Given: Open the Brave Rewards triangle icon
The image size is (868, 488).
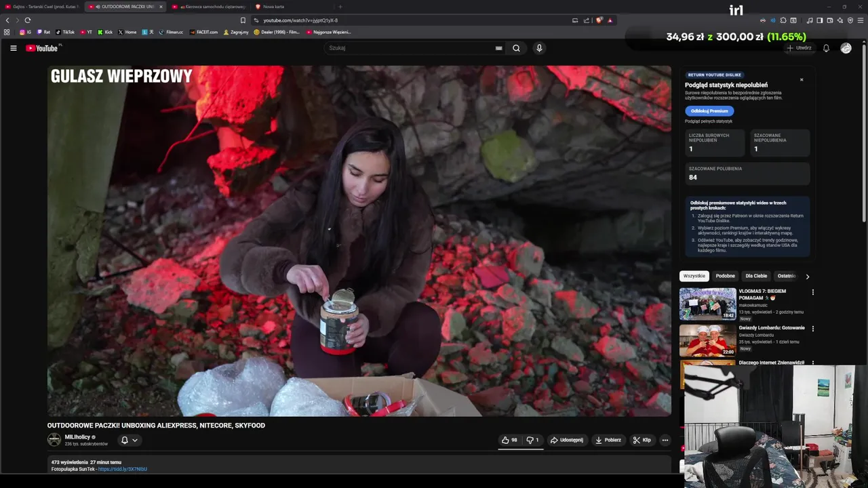Looking at the screenshot, I should (x=610, y=20).
